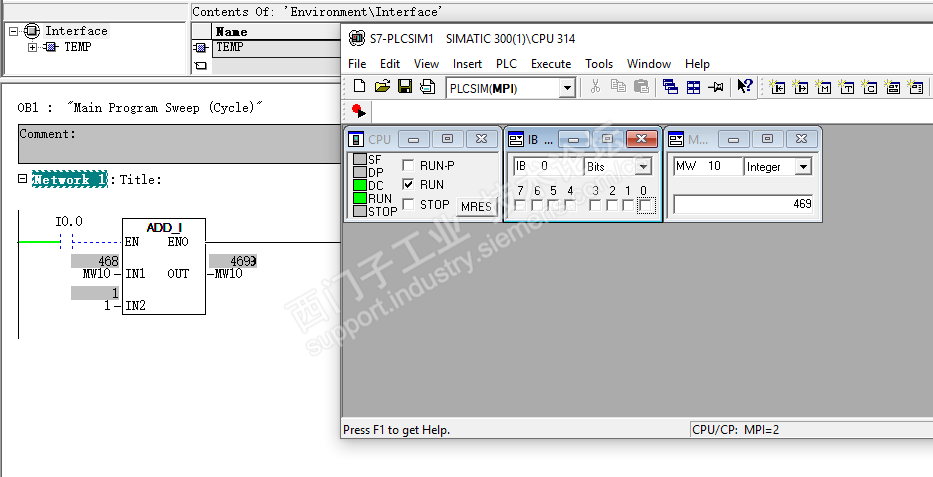Viewport: 933px width, 477px height.
Task: Maximize the MW sub-window
Action: point(768,139)
